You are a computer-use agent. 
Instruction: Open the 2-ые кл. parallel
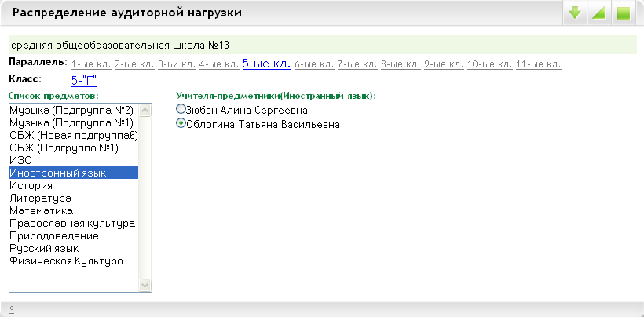(x=134, y=65)
